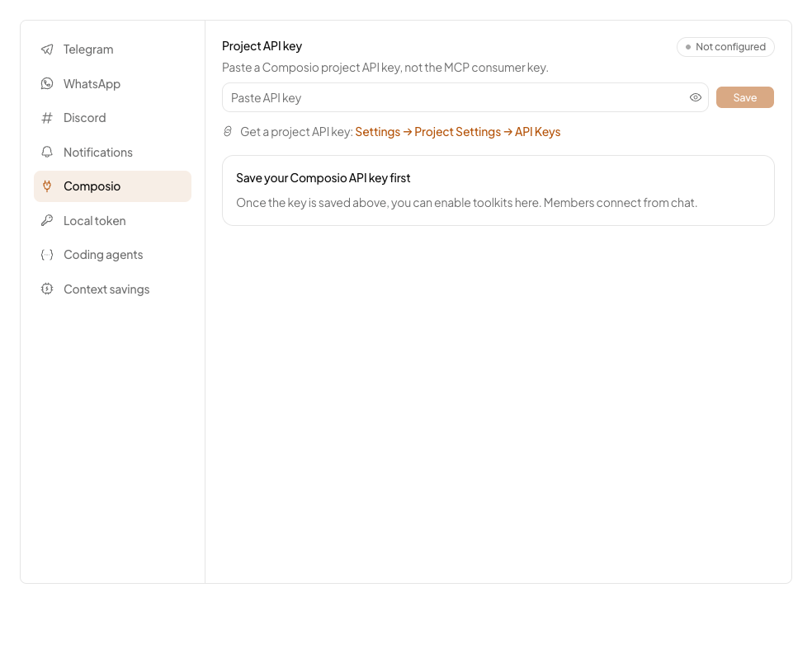Screen dimensions: 812x663
Task: Click the Coding agents braces icon
Action: pos(47,255)
